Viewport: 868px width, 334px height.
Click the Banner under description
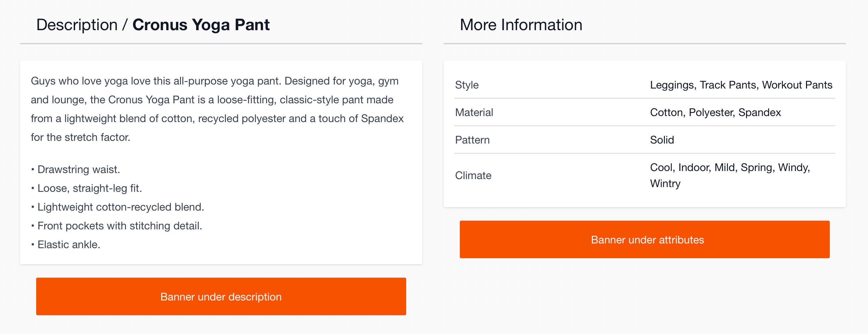(x=221, y=296)
